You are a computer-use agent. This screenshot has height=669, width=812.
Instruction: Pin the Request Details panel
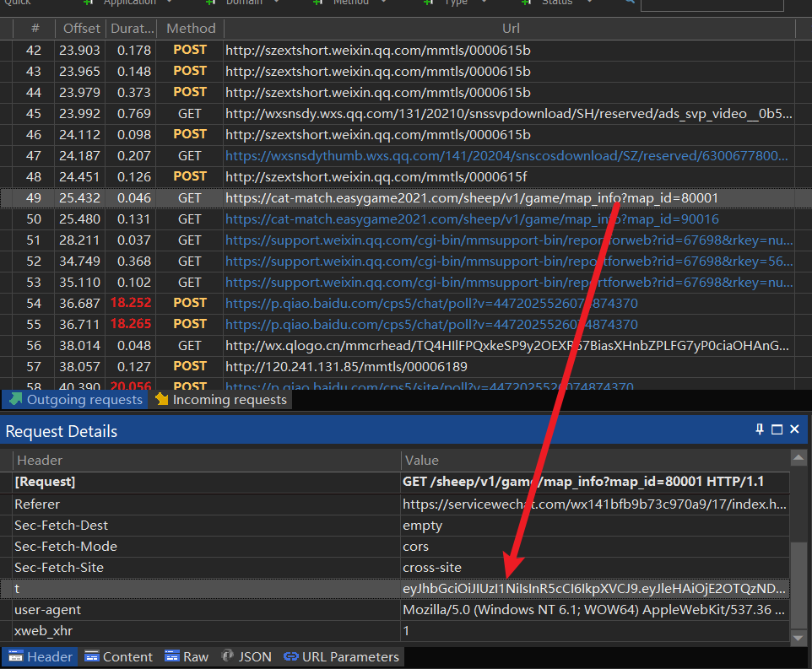[760, 429]
